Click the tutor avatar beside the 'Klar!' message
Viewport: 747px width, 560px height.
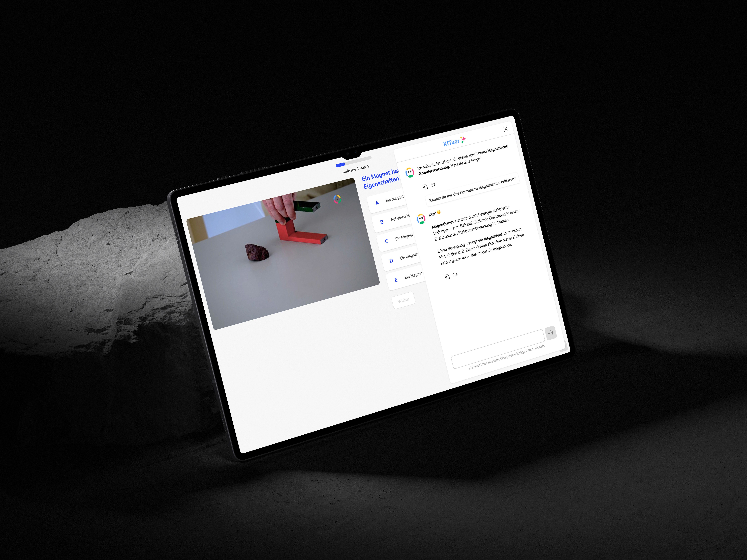[x=421, y=219]
